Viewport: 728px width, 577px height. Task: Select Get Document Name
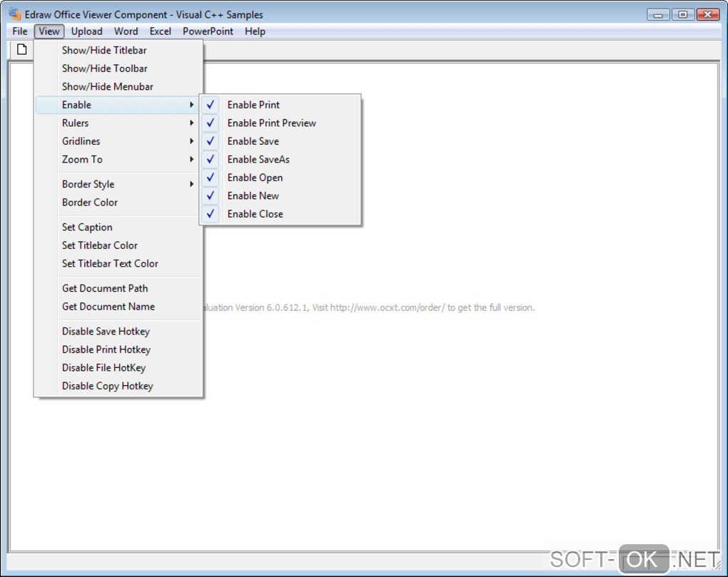[x=118, y=307]
